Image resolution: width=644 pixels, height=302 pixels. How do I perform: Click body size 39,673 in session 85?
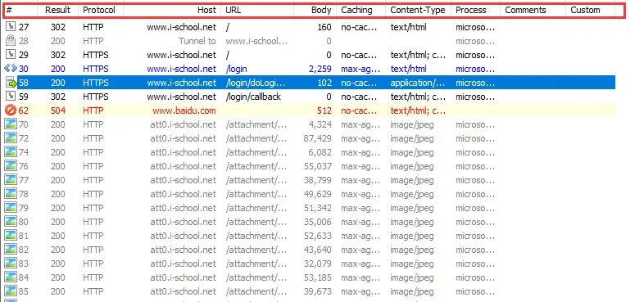pyautogui.click(x=317, y=291)
